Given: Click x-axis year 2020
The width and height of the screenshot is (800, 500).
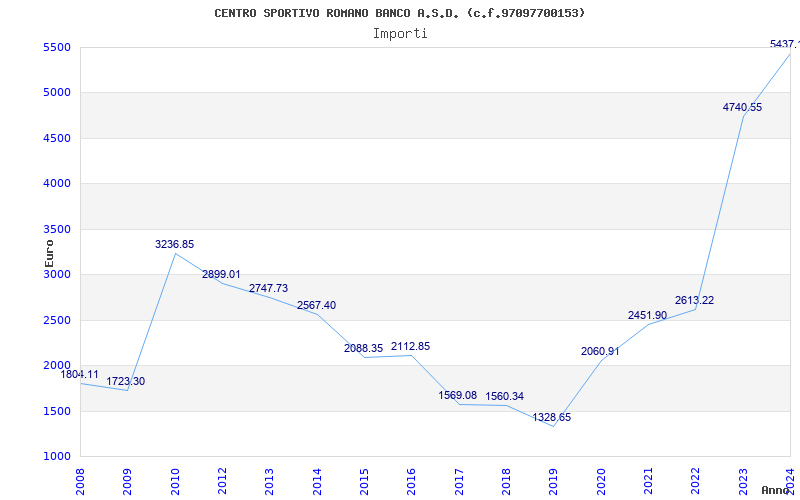Looking at the screenshot, I should [x=601, y=482].
